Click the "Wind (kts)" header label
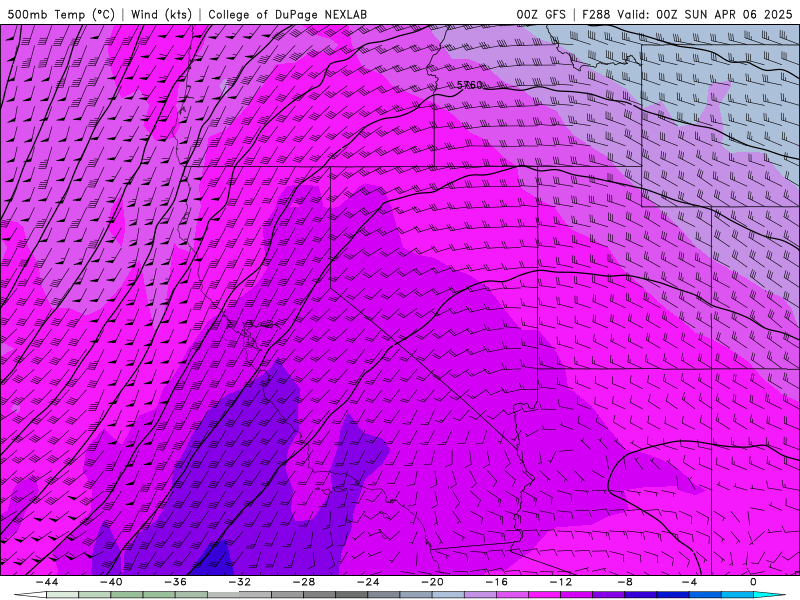Image resolution: width=800 pixels, height=600 pixels. tap(161, 14)
